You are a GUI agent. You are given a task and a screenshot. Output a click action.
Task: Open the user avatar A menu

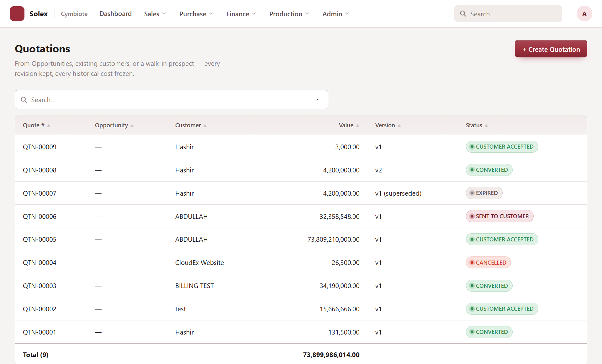584,14
